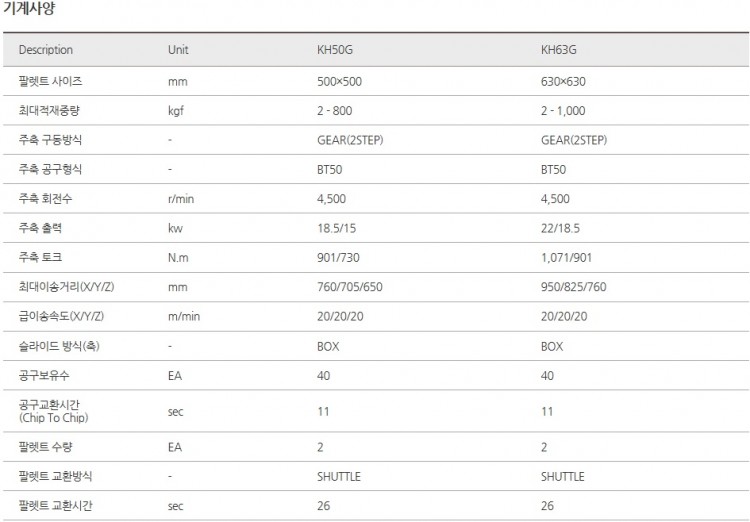
Task: Select the KH63G column header
Action: click(559, 50)
